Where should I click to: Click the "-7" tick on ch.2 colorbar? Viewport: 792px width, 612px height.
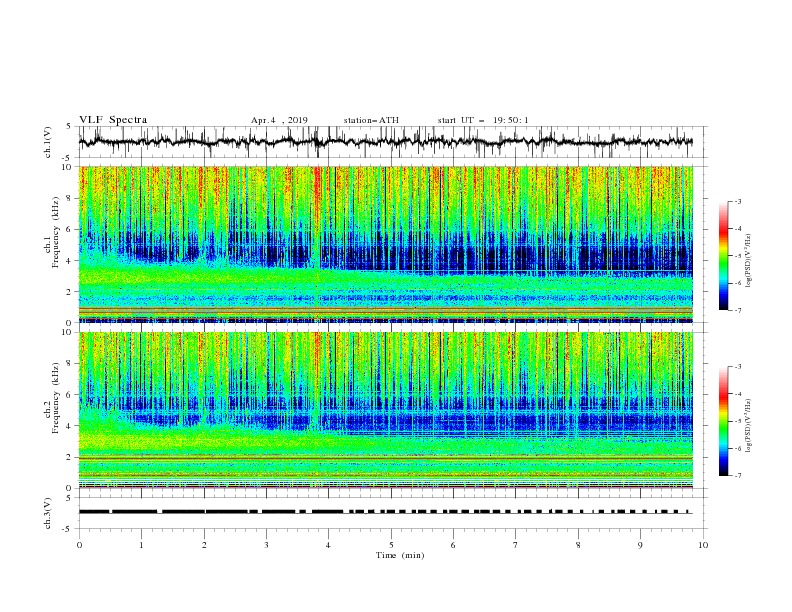point(737,476)
